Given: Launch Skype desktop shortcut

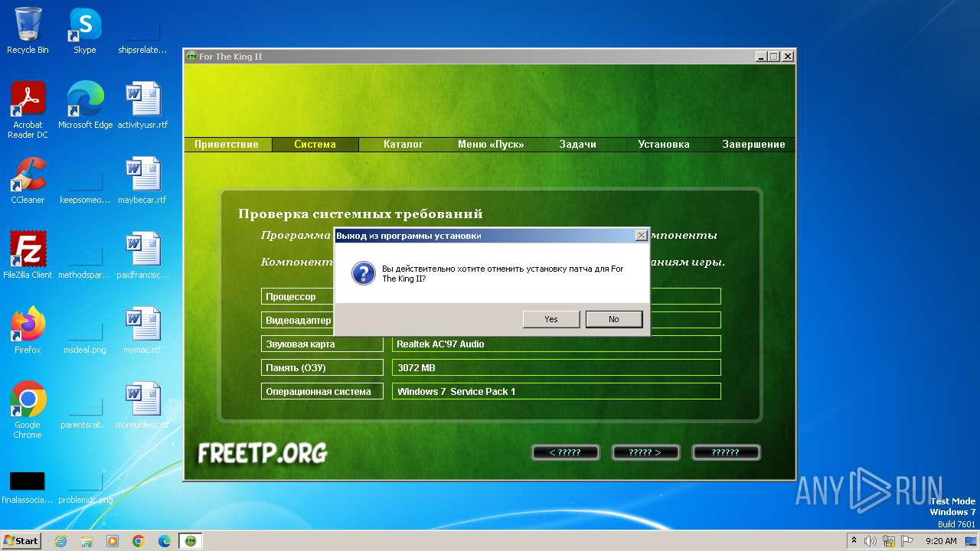Looking at the screenshot, I should click(x=85, y=31).
